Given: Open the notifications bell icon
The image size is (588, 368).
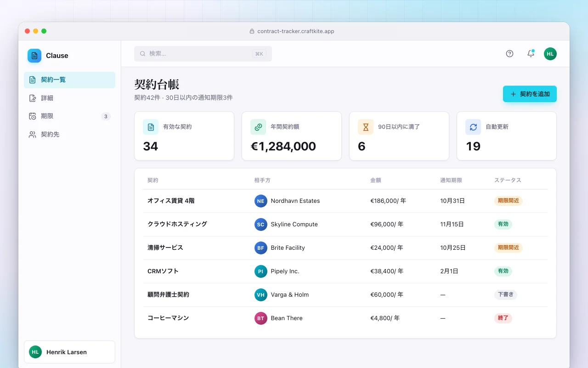Looking at the screenshot, I should 531,53.
